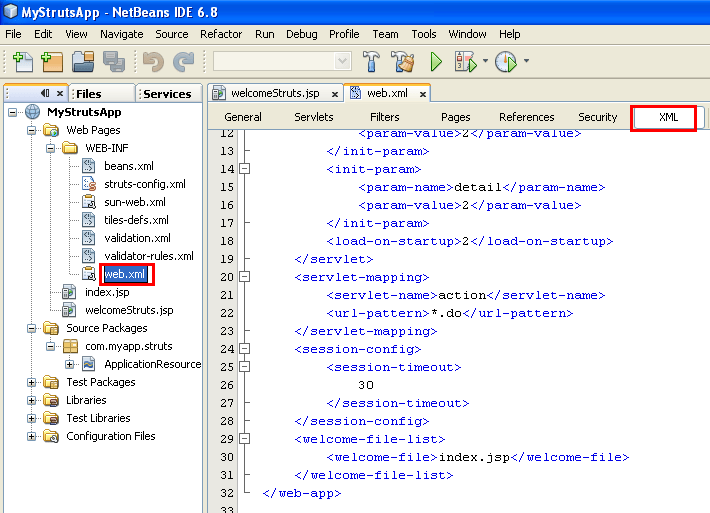Click the tiles-defs.xml file icon
This screenshot has height=513, width=710.
click(89, 220)
